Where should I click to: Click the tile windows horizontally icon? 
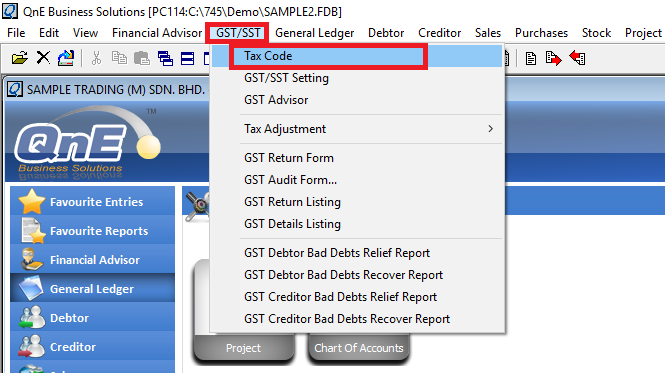[187, 58]
